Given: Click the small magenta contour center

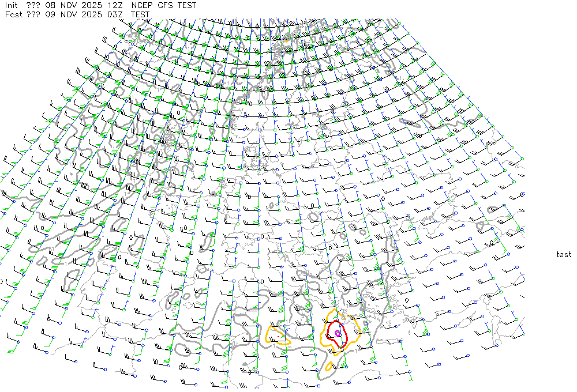Looking at the screenshot, I should [338, 333].
